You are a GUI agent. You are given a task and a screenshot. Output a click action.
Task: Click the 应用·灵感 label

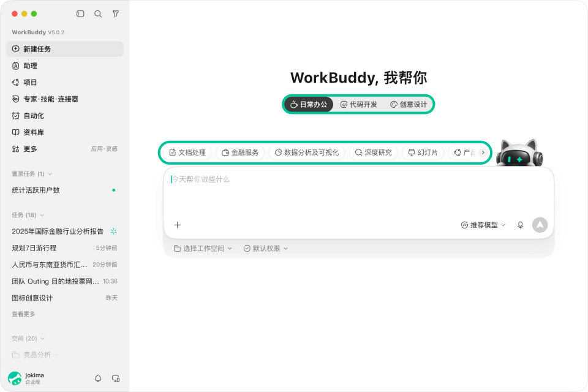click(x=104, y=149)
